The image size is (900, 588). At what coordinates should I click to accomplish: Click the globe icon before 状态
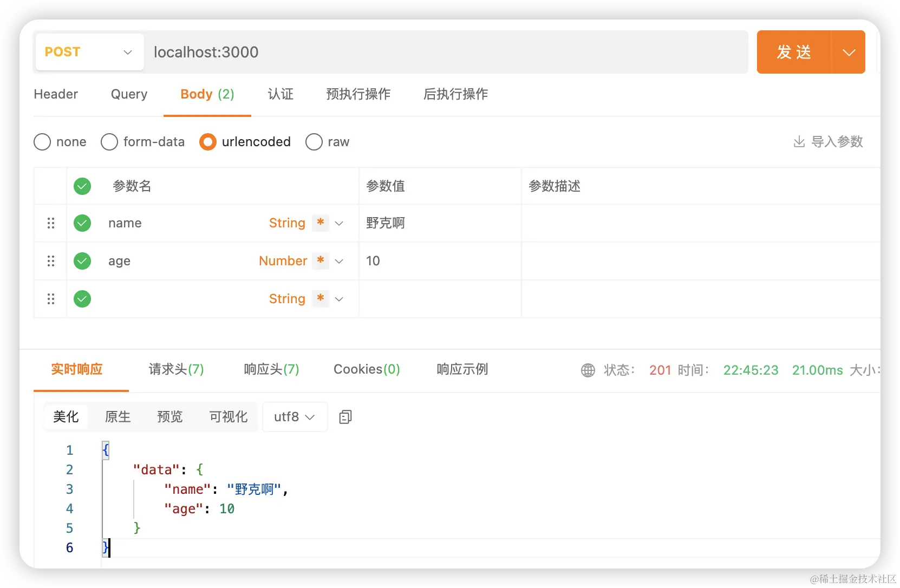tap(588, 370)
